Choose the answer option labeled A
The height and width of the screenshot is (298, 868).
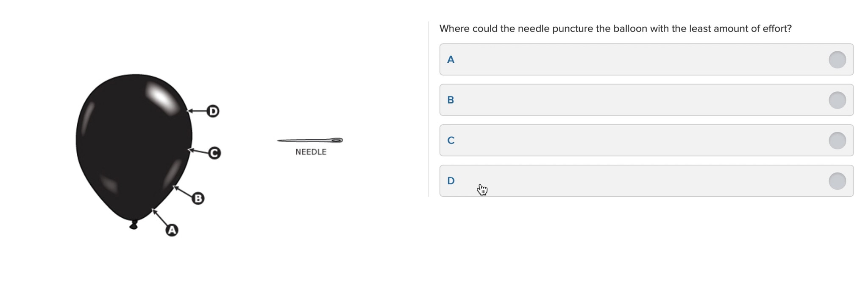tap(646, 59)
